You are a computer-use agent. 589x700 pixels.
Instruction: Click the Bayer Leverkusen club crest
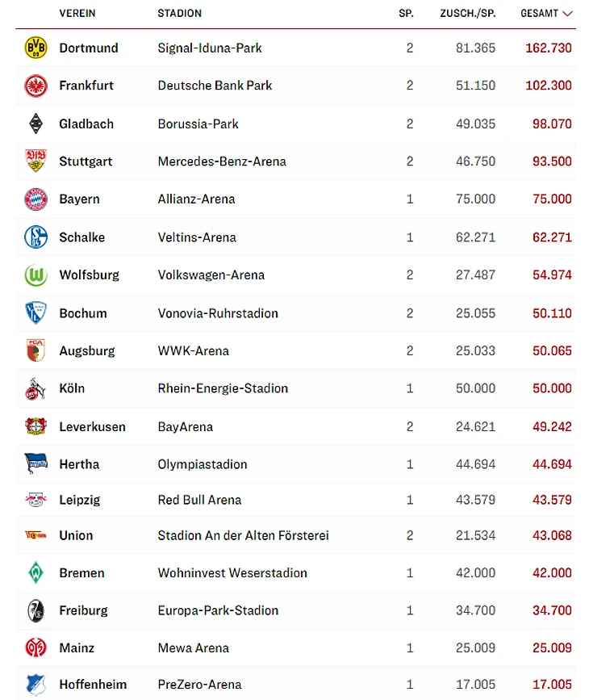pyautogui.click(x=36, y=426)
